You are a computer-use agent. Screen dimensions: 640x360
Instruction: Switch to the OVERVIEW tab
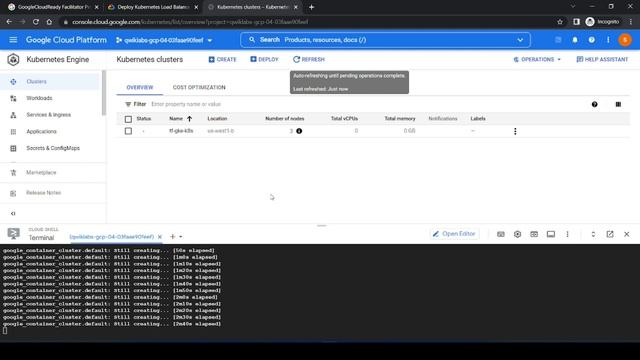[140, 87]
